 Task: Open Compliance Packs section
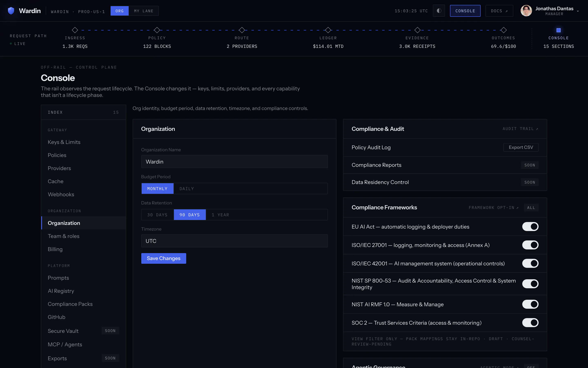click(x=83, y=304)
